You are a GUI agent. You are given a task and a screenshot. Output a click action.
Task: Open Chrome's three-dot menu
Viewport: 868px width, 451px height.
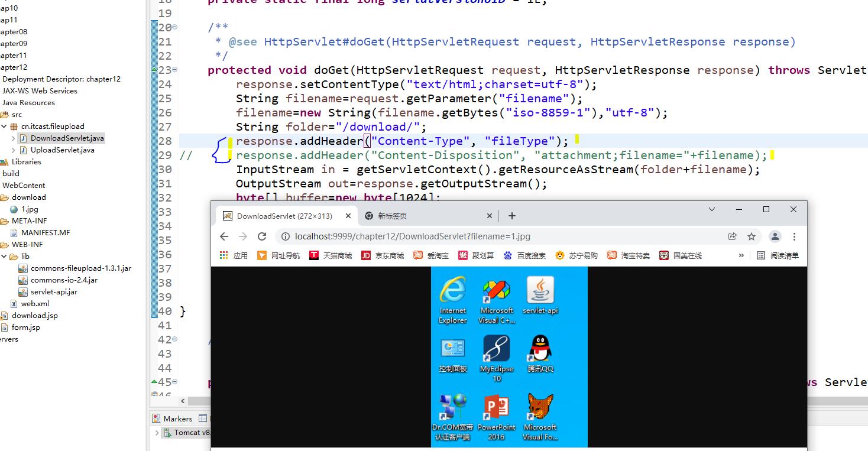click(x=795, y=235)
